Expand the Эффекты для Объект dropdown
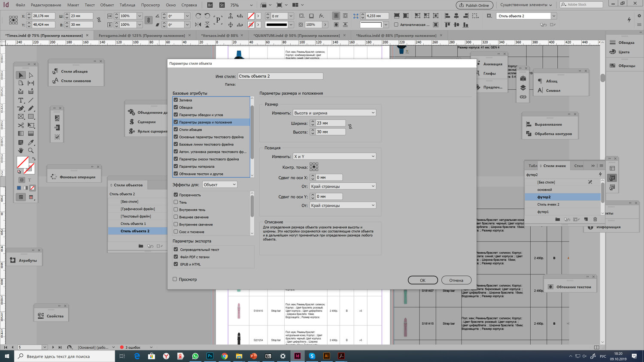This screenshot has width=644, height=362. tap(219, 184)
